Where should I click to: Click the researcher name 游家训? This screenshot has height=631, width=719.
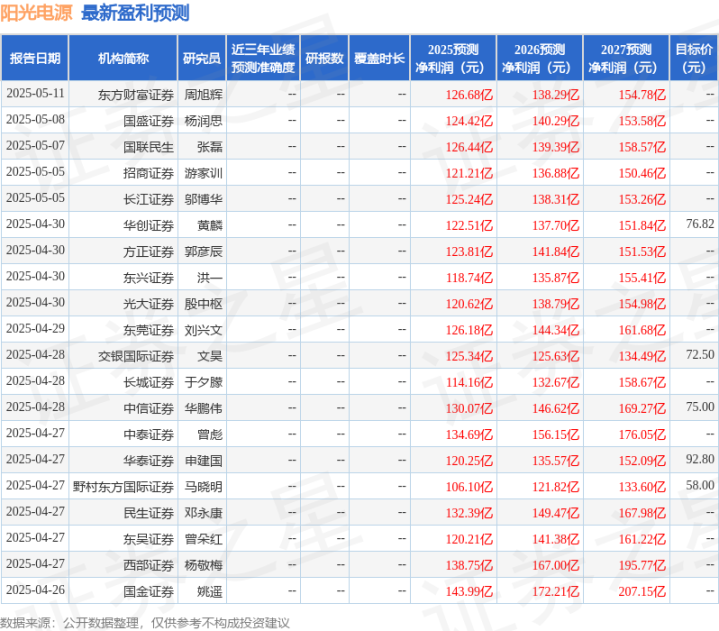204,173
